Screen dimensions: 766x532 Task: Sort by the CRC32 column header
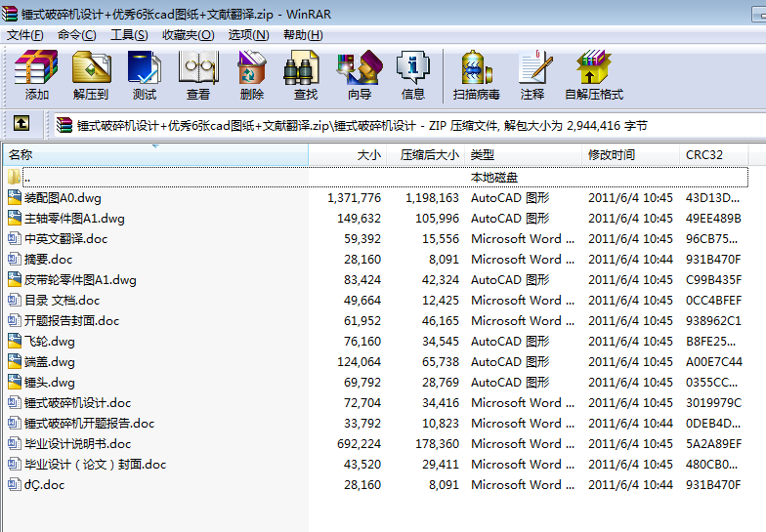713,154
